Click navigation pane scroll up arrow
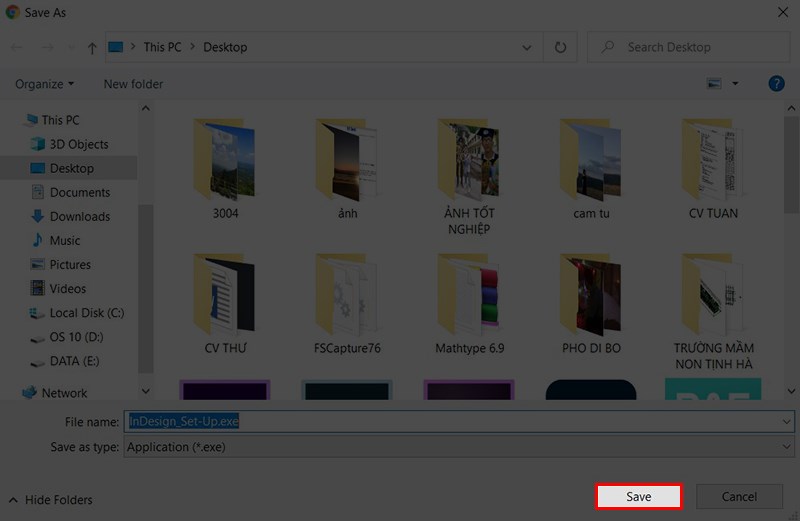The image size is (800, 521). click(x=145, y=108)
